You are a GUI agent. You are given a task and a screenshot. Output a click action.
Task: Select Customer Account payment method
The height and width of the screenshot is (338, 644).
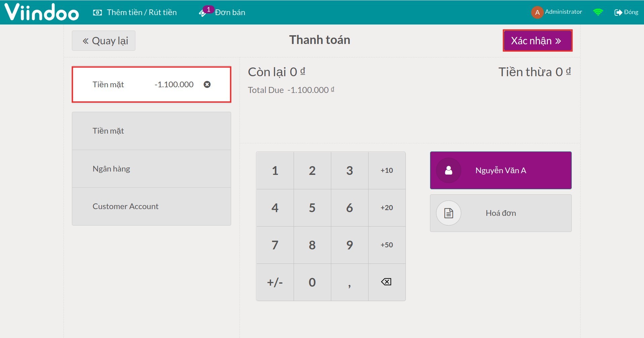[151, 206]
